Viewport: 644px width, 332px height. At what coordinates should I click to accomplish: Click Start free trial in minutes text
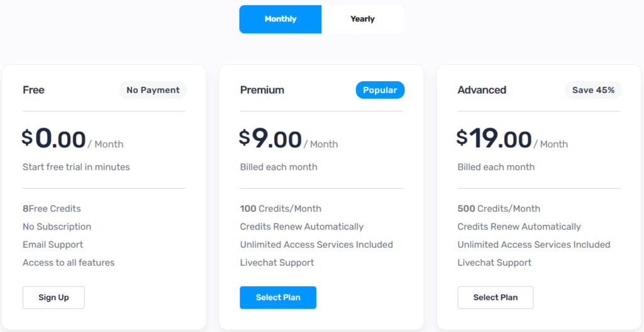pos(76,167)
